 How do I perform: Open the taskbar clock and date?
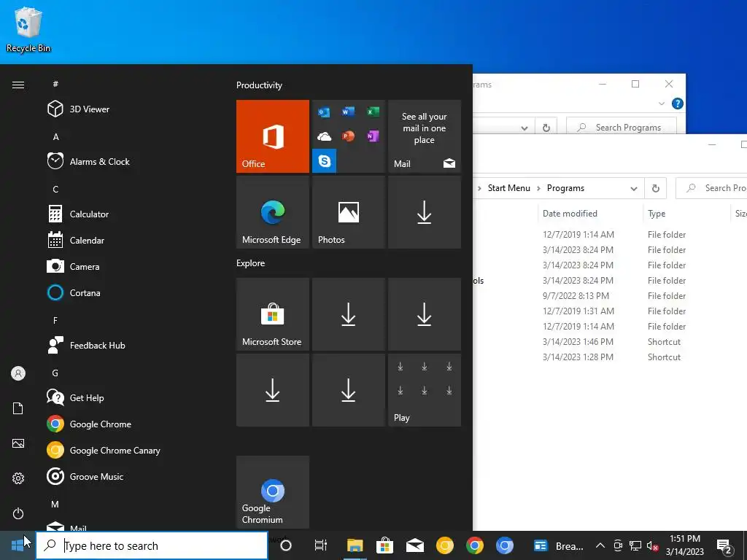click(685, 545)
